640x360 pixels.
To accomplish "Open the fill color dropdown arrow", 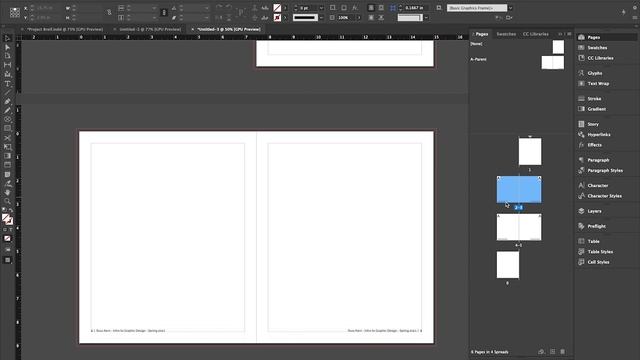I will pyautogui.click(x=285, y=8).
